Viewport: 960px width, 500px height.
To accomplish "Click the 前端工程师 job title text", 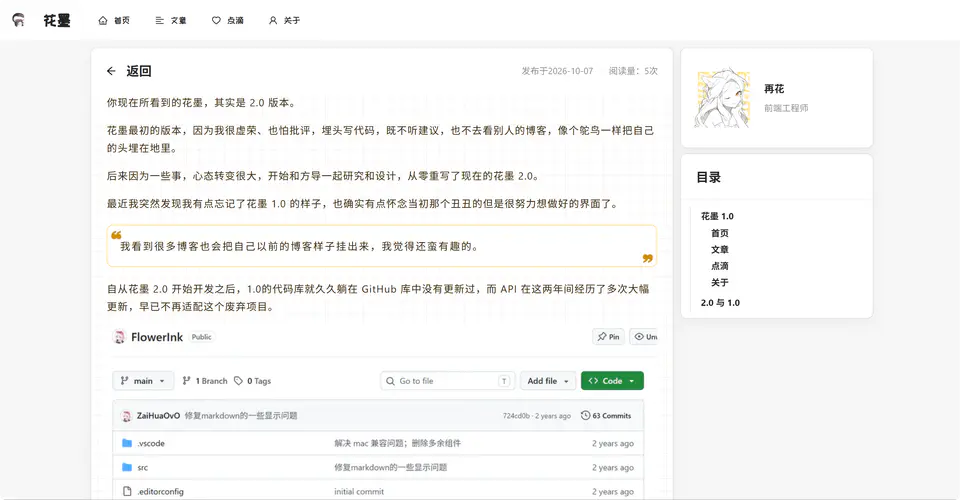I will (x=786, y=108).
